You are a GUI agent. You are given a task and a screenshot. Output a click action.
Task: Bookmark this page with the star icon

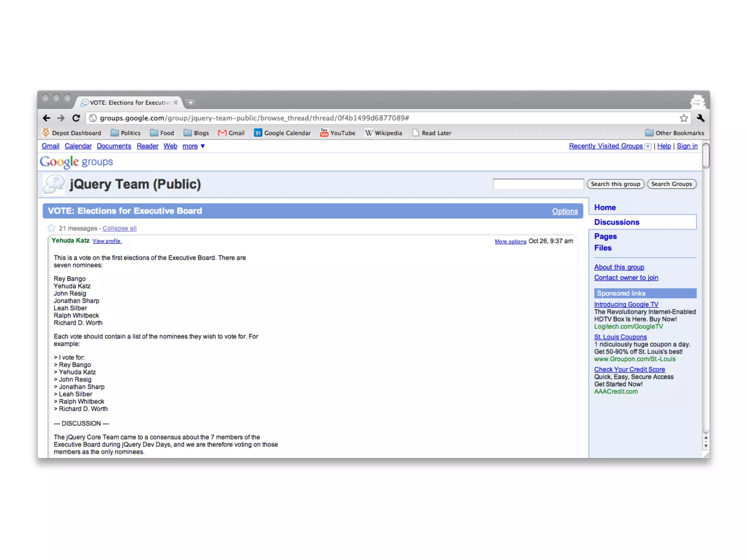click(x=684, y=118)
